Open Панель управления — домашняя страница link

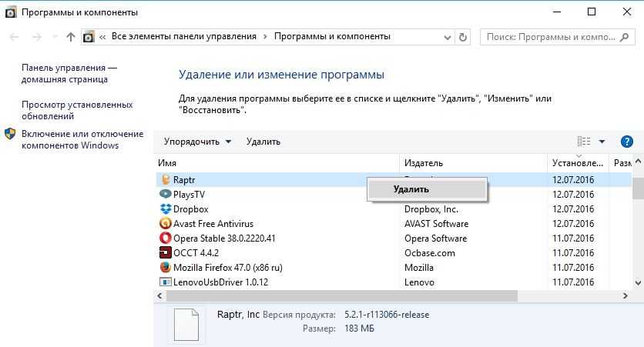(69, 73)
